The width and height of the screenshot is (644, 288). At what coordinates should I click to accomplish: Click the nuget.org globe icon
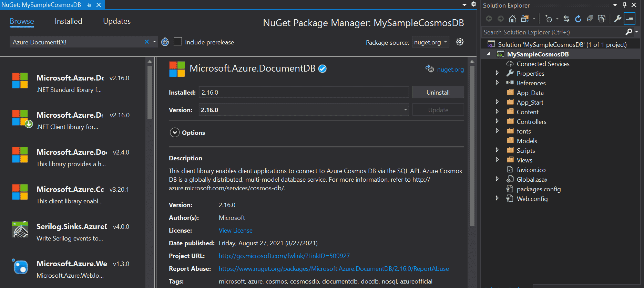point(430,68)
